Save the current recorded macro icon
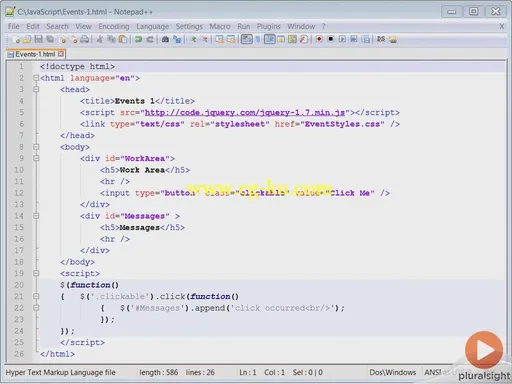The height and width of the screenshot is (384, 512). click(x=366, y=39)
